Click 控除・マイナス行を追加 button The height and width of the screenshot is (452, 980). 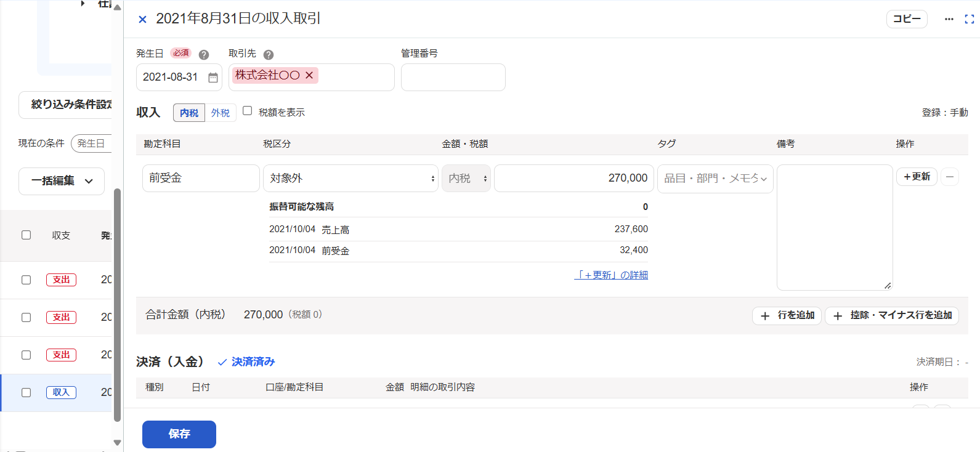[x=892, y=315]
